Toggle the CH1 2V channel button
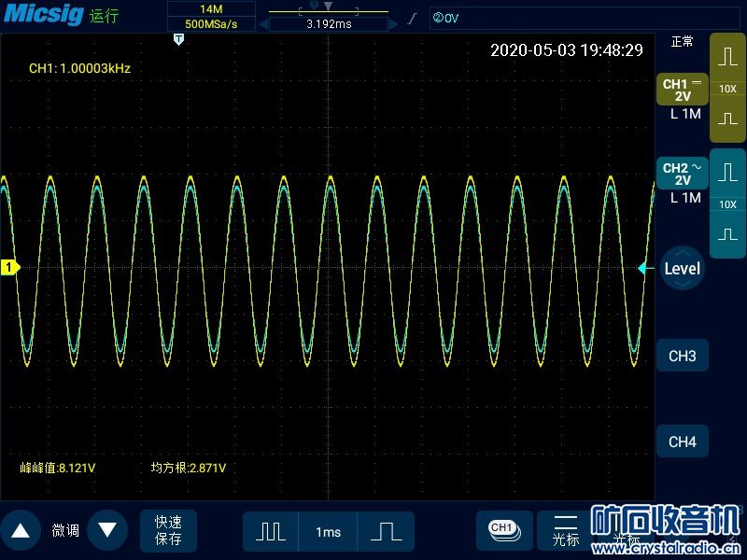The height and width of the screenshot is (560, 747). 682,90
